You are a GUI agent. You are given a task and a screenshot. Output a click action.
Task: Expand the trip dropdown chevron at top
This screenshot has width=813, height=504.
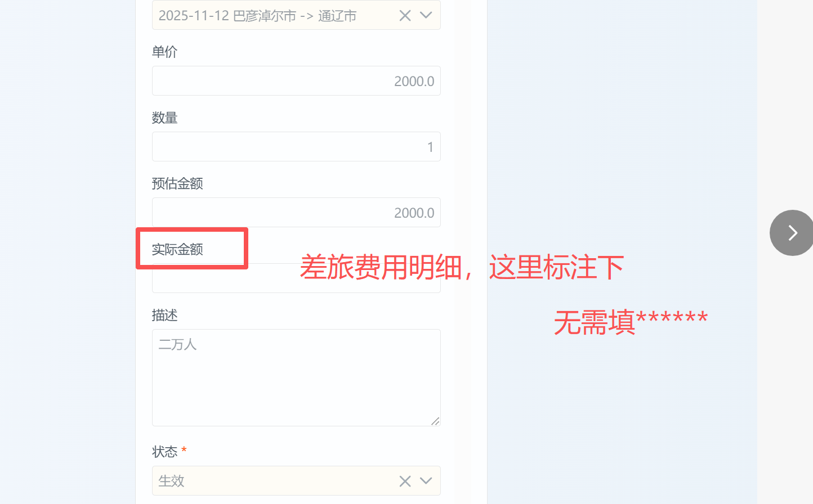click(x=426, y=16)
